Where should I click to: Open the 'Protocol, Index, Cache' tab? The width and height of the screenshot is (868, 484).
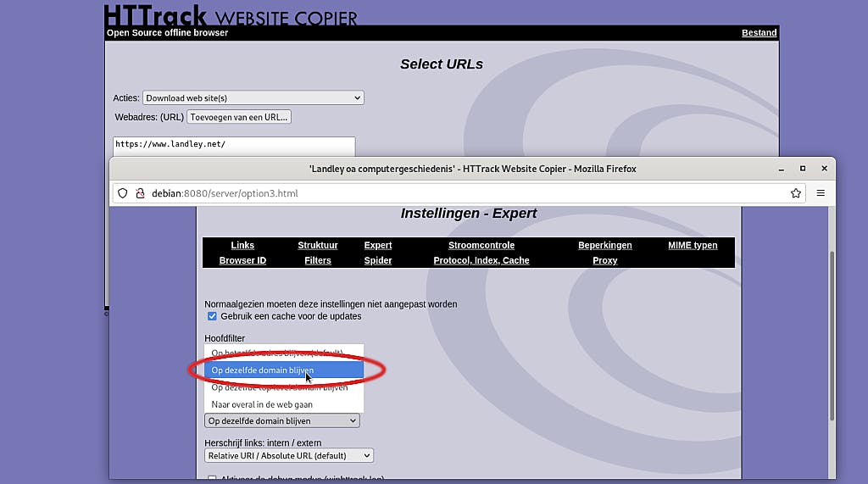click(x=481, y=260)
